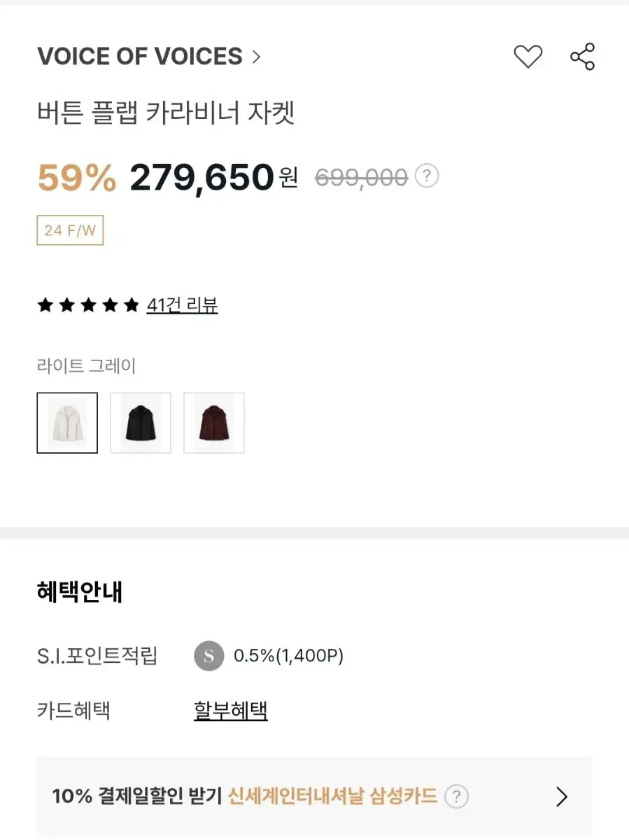Click the 279,650원 sale price
This screenshot has height=840, width=629.
214,177
